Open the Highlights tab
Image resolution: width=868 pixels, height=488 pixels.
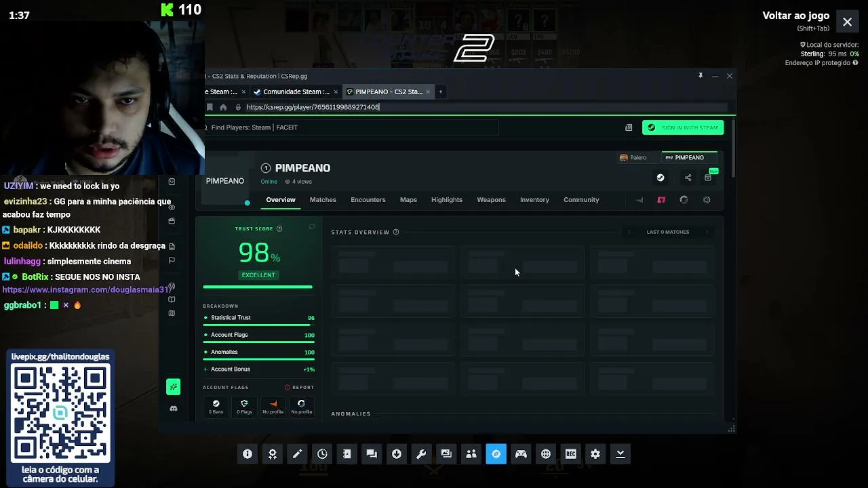click(x=447, y=200)
